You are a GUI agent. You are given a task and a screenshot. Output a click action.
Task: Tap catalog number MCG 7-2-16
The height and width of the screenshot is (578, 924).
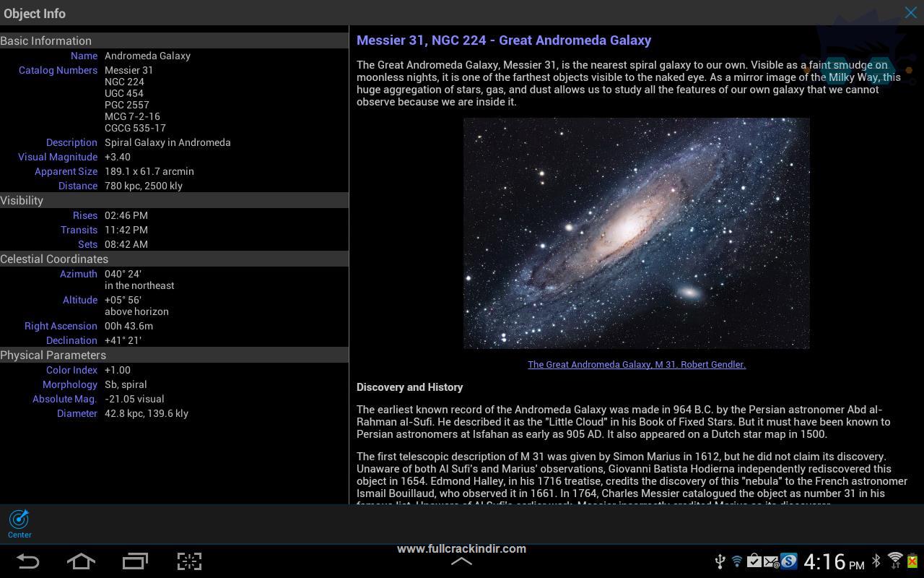click(132, 116)
